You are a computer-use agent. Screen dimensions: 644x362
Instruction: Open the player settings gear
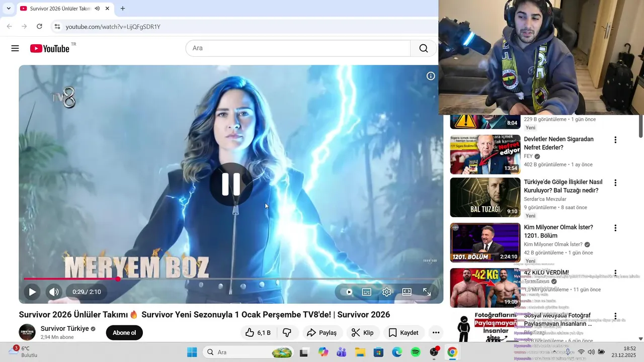pyautogui.click(x=386, y=292)
